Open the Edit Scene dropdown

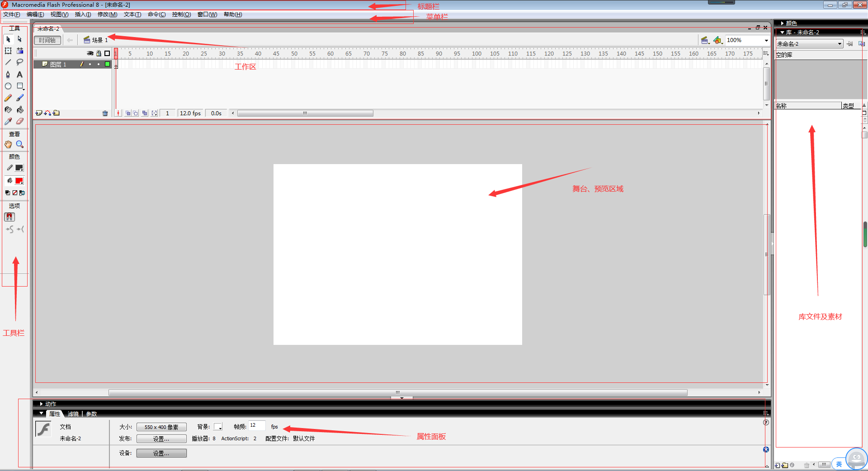tap(705, 40)
